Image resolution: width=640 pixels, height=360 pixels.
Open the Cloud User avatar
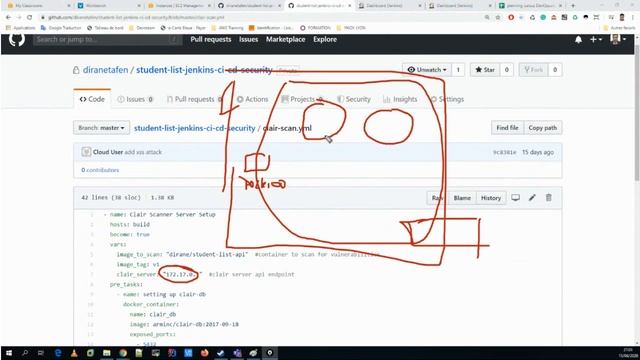[86, 152]
